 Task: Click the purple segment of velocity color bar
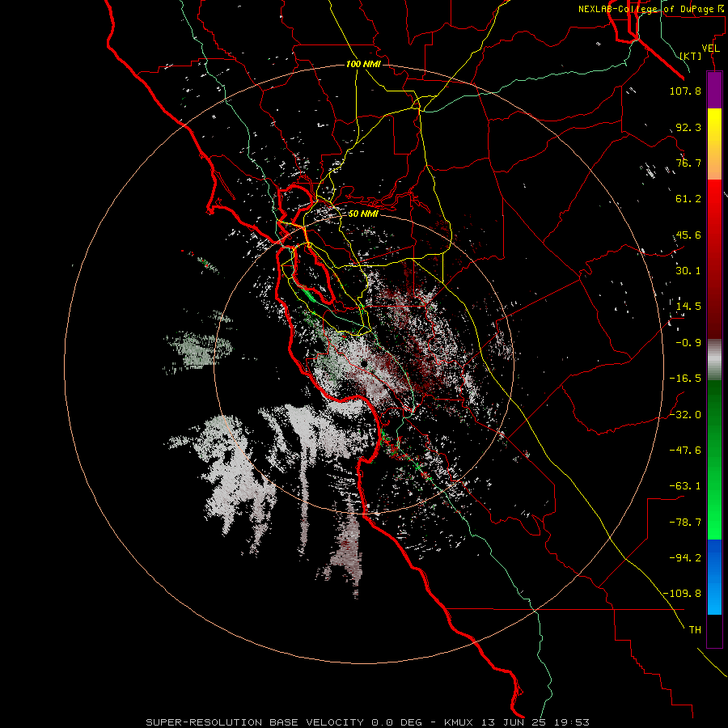point(714,90)
